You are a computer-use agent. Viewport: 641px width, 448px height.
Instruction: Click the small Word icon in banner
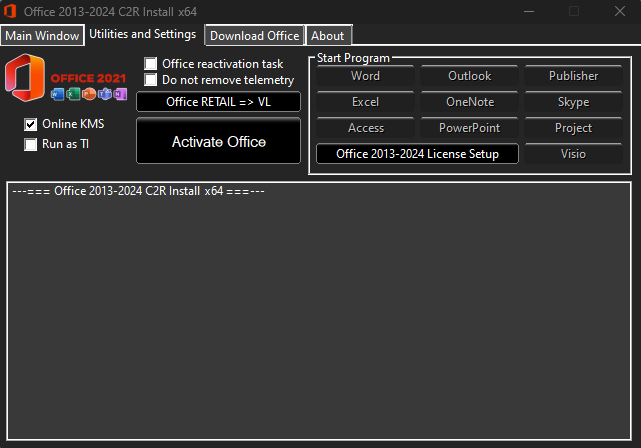57,94
